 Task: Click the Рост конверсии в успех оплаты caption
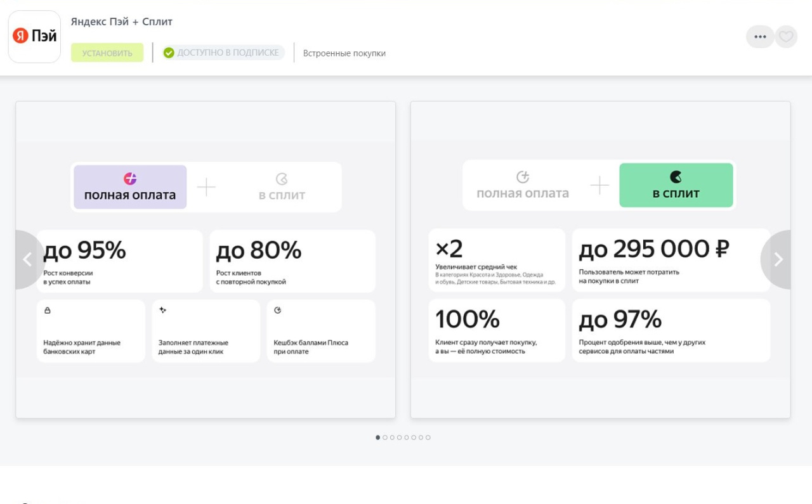point(68,277)
